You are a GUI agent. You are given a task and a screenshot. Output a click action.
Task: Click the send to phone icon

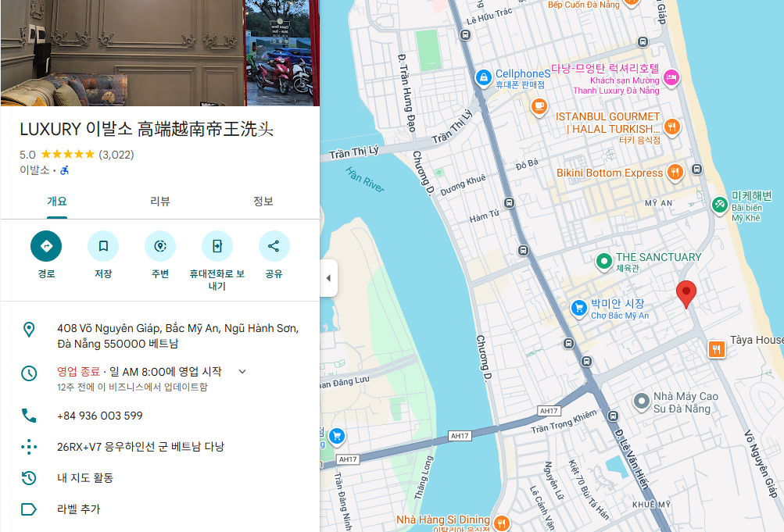point(217,246)
